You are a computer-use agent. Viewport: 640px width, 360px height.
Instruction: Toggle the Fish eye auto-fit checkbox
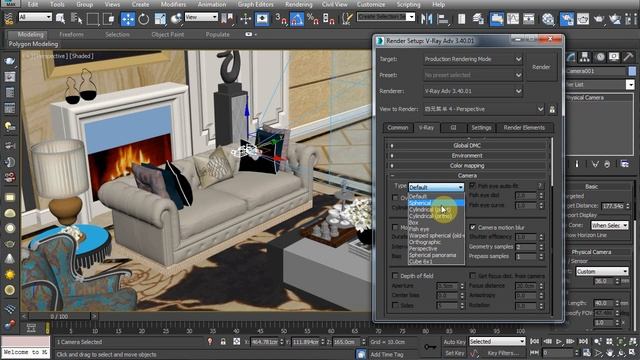472,186
